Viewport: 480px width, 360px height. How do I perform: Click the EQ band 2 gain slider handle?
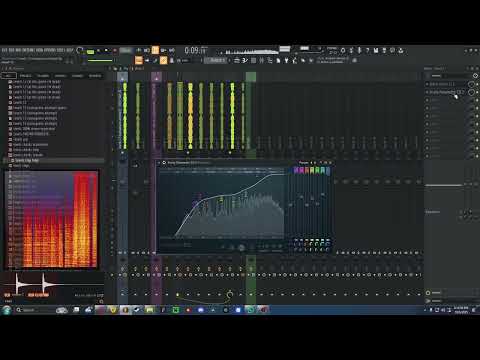[301, 197]
